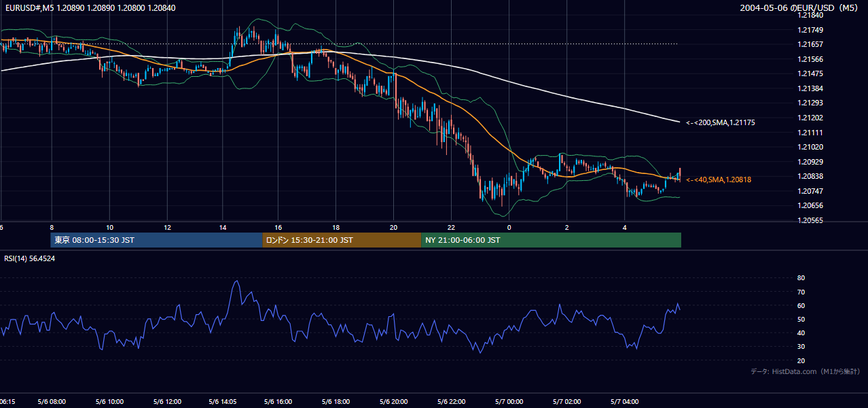
Task: Click the HistData.com data source note
Action: [x=805, y=371]
